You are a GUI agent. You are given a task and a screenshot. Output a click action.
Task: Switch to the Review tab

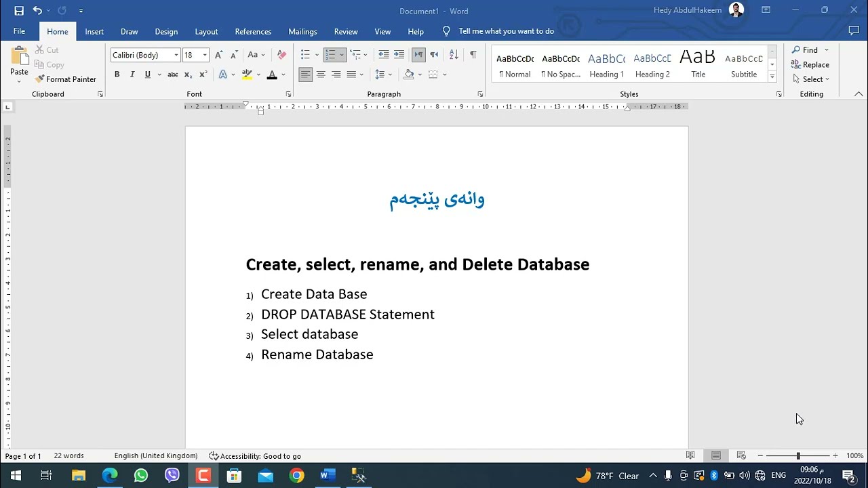pyautogui.click(x=346, y=31)
